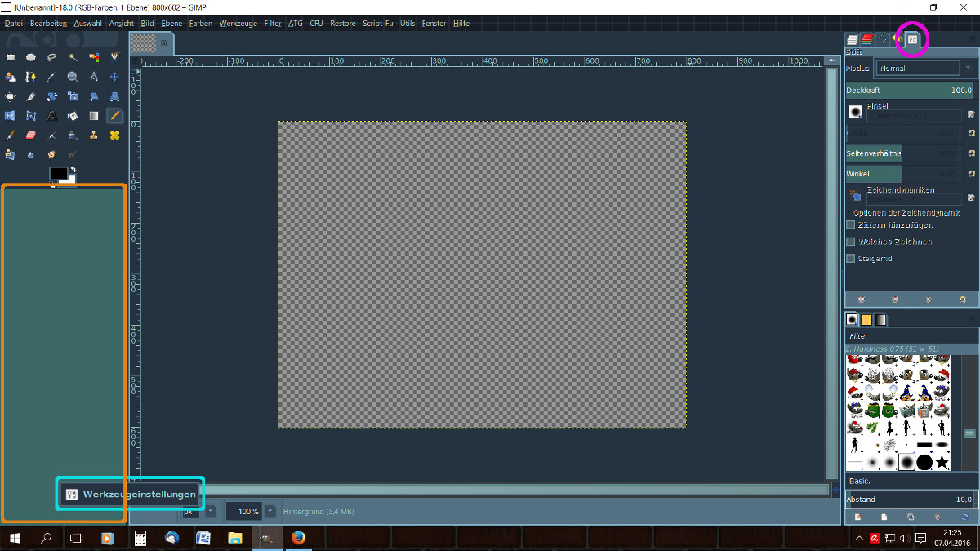
Task: Select the Scale tool
Action: pos(73,96)
